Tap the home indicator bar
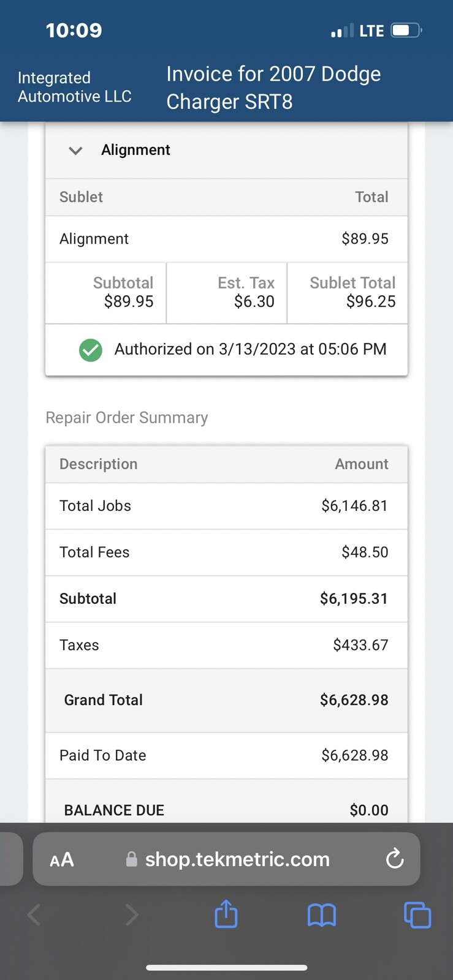The height and width of the screenshot is (980, 453). 226,968
